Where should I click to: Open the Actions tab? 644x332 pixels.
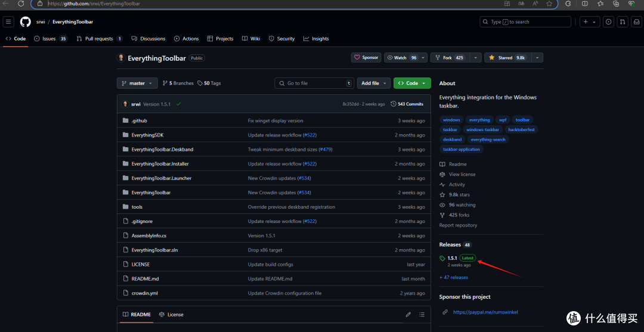click(187, 39)
